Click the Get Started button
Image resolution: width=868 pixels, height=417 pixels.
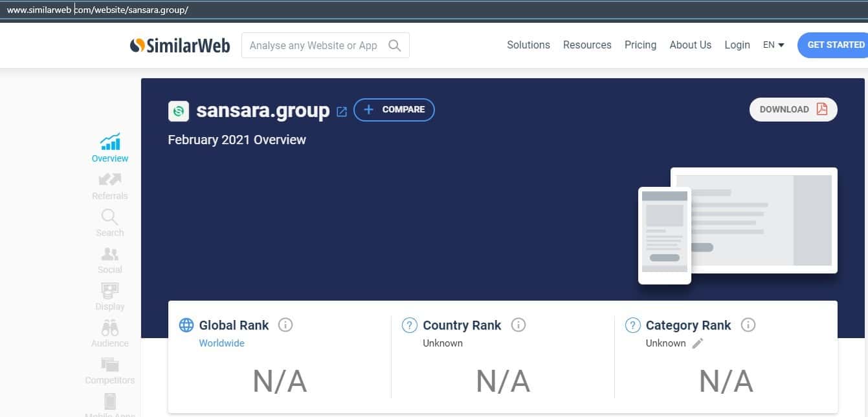(x=835, y=45)
